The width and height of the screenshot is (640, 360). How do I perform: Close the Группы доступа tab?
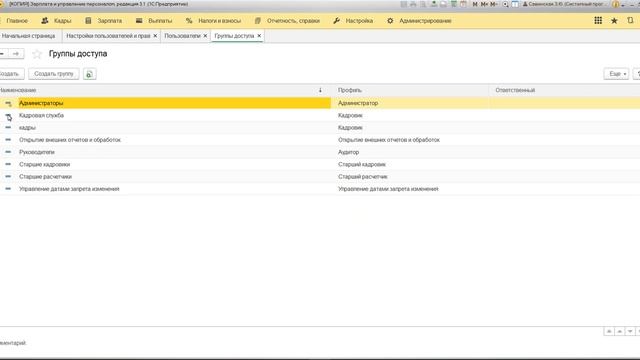pos(259,36)
